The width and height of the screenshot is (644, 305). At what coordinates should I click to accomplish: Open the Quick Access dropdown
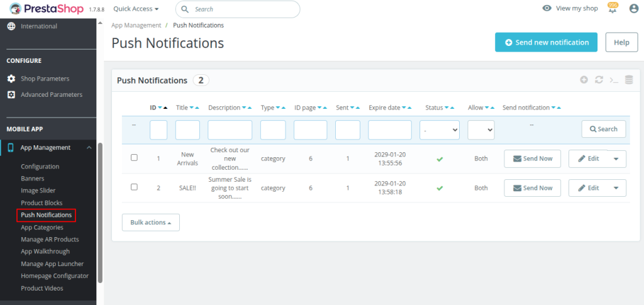(136, 9)
